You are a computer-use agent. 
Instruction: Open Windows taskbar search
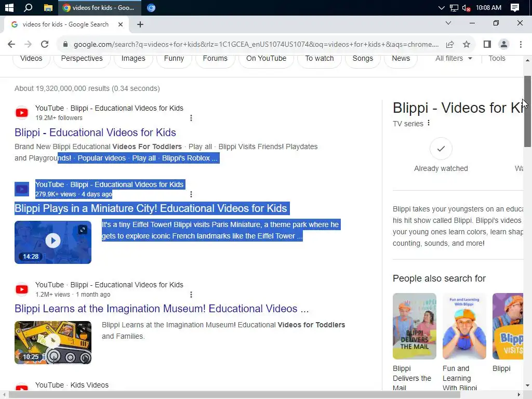pos(28,7)
